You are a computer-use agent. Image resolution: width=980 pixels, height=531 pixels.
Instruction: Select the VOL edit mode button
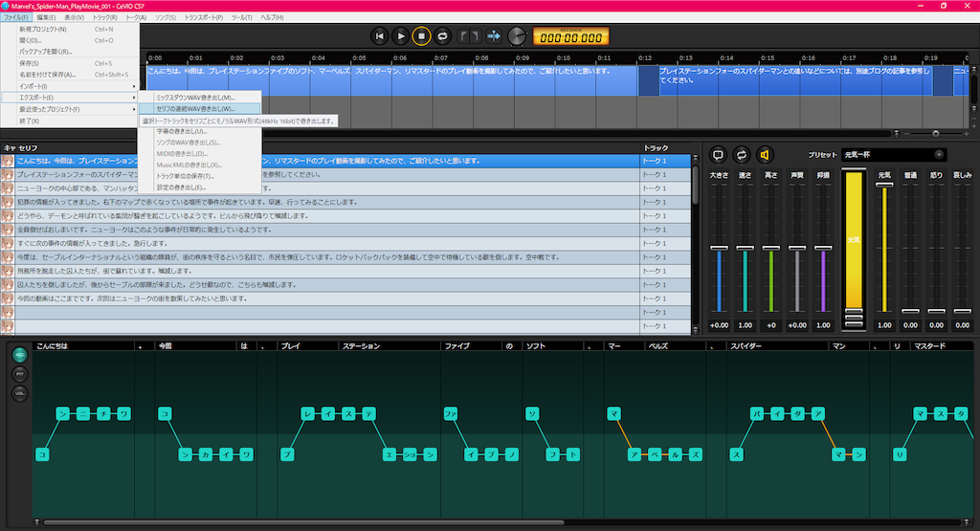coord(20,393)
